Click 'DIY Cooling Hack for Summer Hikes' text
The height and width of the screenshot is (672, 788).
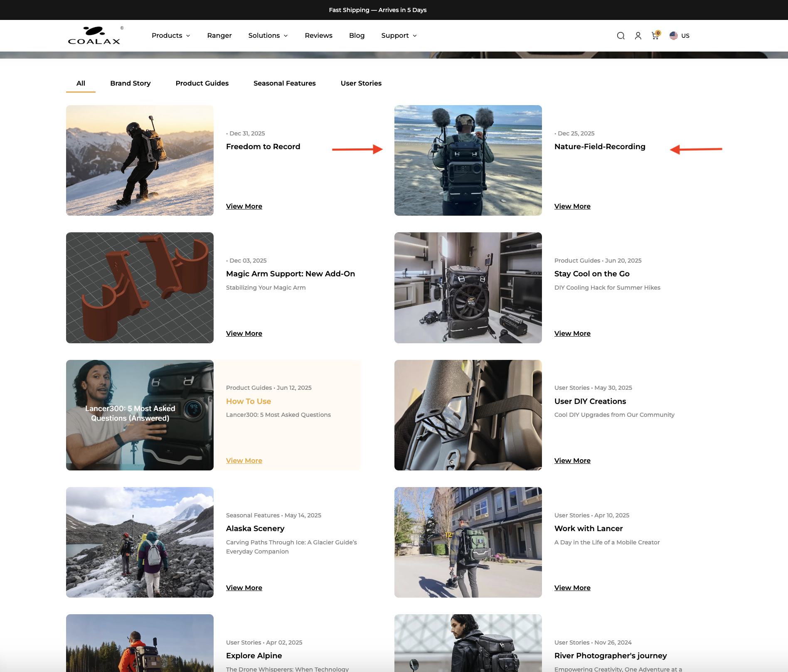[x=607, y=288]
